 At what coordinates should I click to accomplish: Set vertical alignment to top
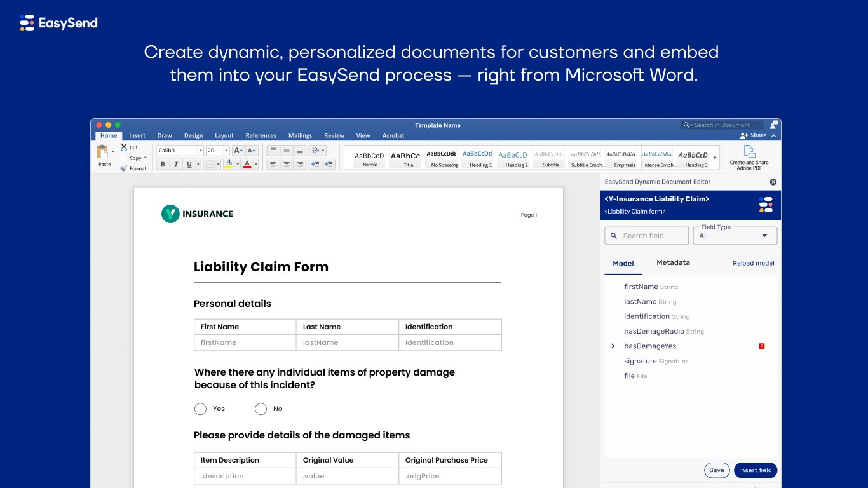[x=273, y=151]
